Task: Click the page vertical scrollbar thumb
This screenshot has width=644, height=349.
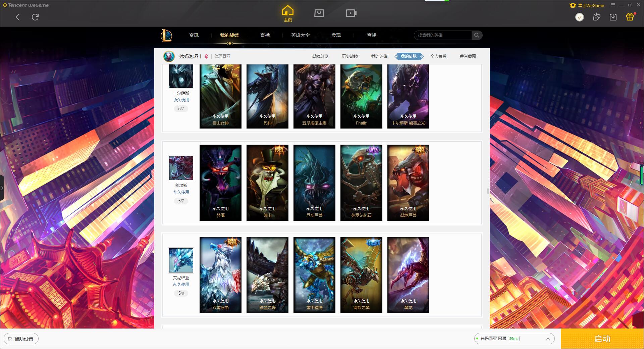Action: tap(488, 191)
